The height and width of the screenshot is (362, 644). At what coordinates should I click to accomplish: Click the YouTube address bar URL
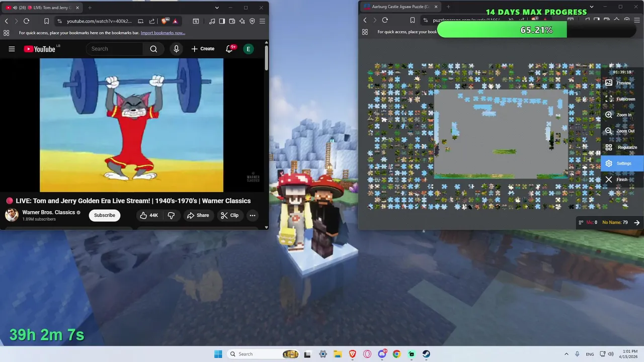tap(99, 21)
